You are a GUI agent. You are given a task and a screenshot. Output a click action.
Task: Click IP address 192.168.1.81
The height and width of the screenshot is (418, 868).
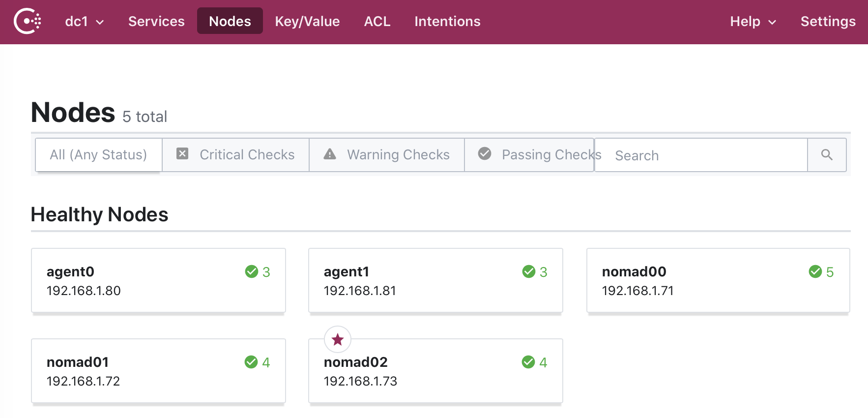click(x=360, y=291)
